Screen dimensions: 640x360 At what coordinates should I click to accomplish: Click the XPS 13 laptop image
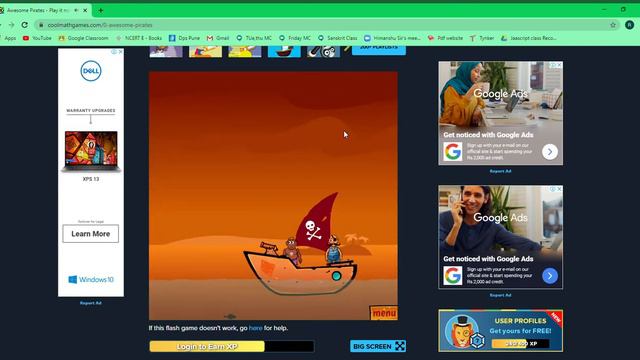[x=91, y=151]
